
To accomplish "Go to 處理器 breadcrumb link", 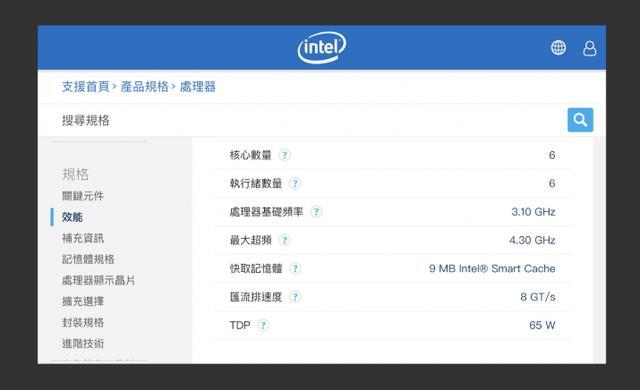I will pyautogui.click(x=198, y=86).
